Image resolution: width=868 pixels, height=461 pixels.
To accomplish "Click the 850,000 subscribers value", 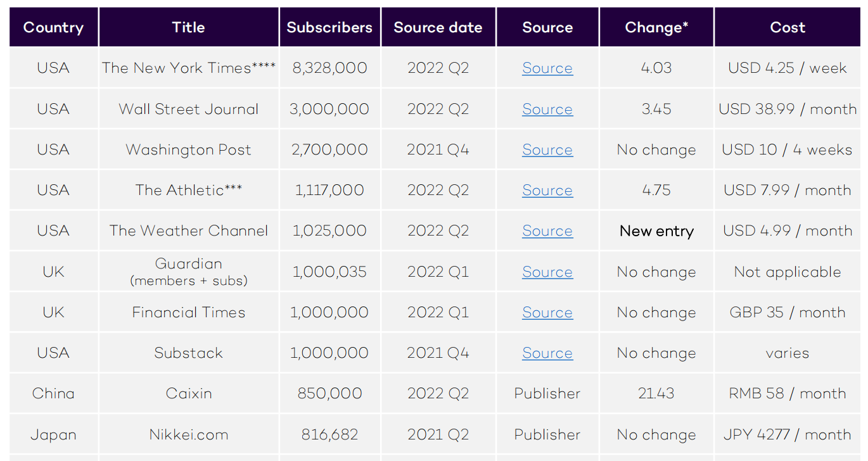I will tap(329, 393).
